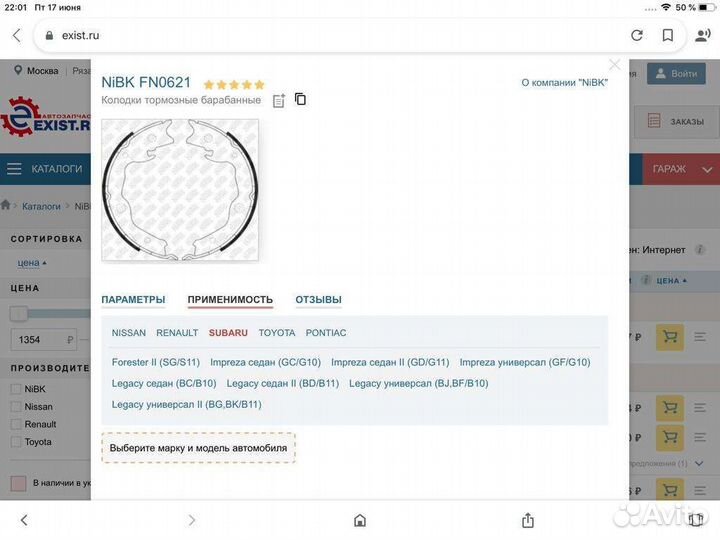Switch to the Параметры tab
The height and width of the screenshot is (540, 720).
pyautogui.click(x=133, y=300)
